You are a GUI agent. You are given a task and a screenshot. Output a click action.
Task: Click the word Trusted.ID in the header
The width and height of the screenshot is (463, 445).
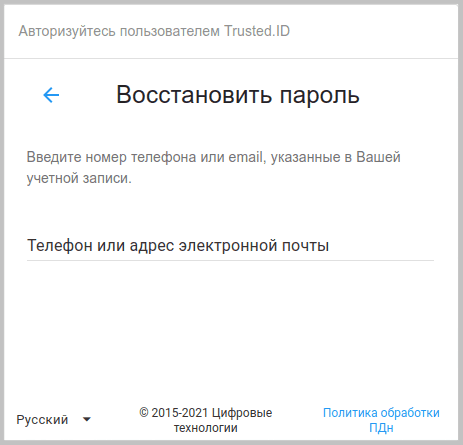tap(257, 31)
